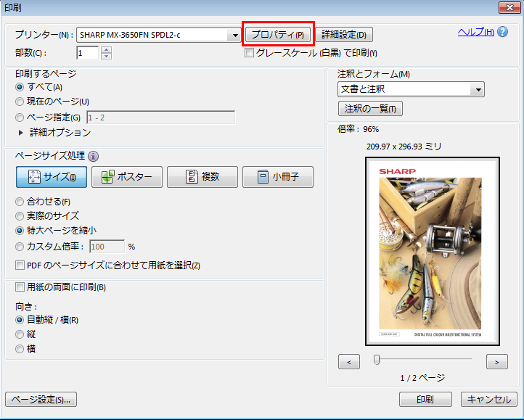Choose the 複数 multiple pages button
This screenshot has width=524, height=420.
(202, 177)
